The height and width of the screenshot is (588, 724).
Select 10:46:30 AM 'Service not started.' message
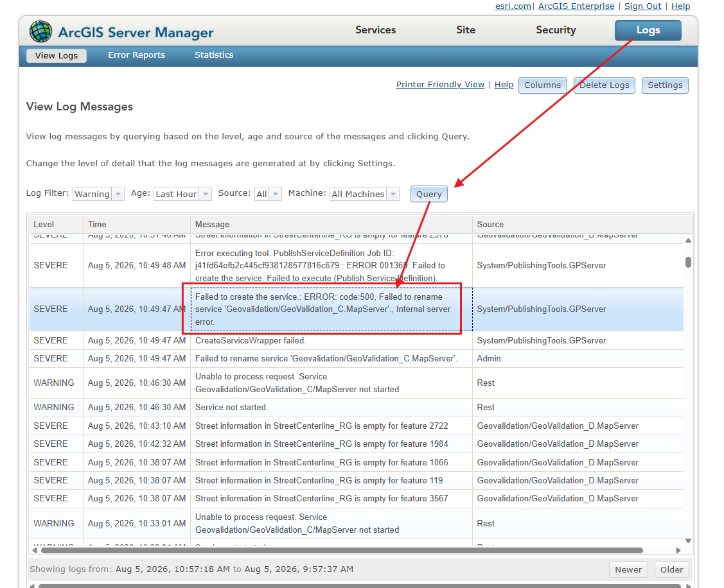click(x=331, y=408)
